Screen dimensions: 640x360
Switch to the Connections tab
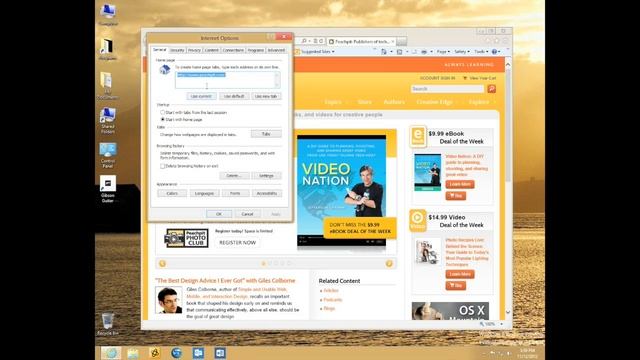click(x=233, y=50)
